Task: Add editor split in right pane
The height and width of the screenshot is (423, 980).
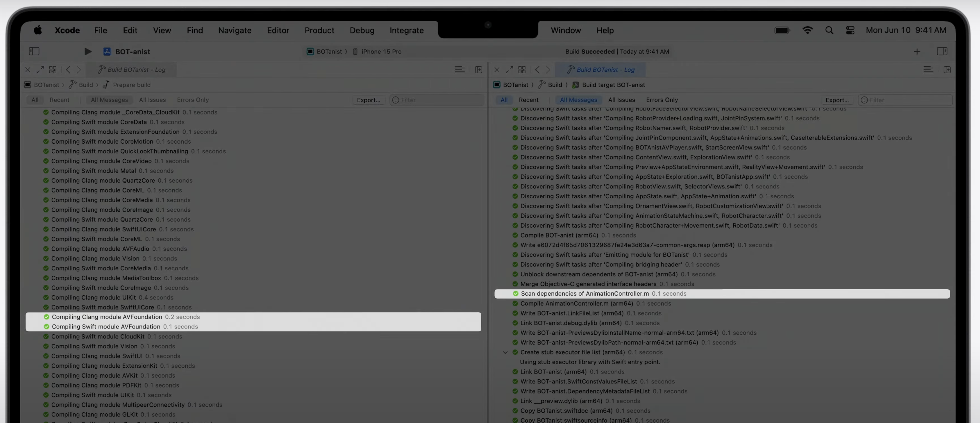Action: point(947,70)
